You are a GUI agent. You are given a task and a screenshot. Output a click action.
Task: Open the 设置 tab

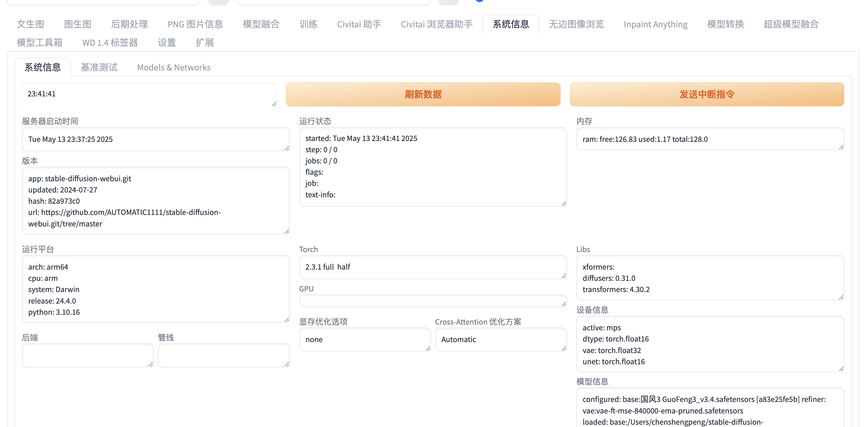(167, 43)
